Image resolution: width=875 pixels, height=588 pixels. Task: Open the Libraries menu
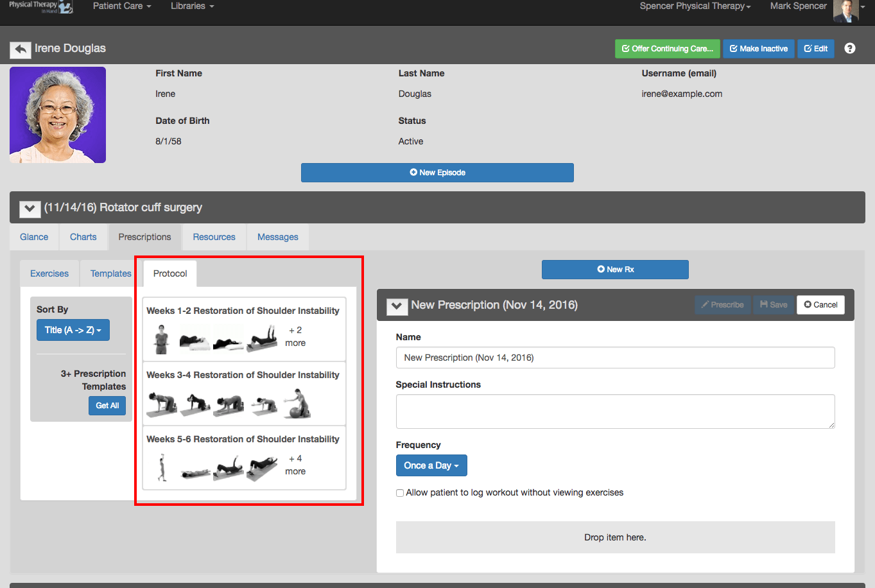point(190,6)
